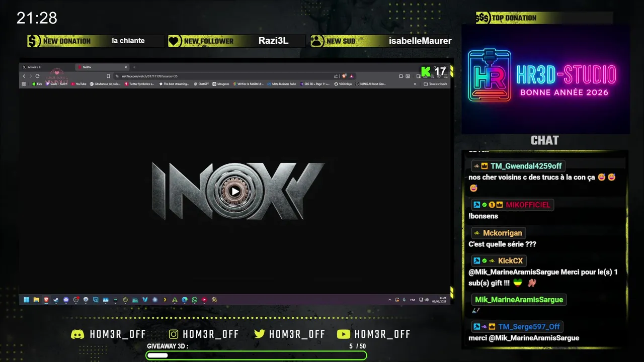Open the Générateur de polic... bookmark
Viewport: 644px width, 362px height.
point(105,84)
